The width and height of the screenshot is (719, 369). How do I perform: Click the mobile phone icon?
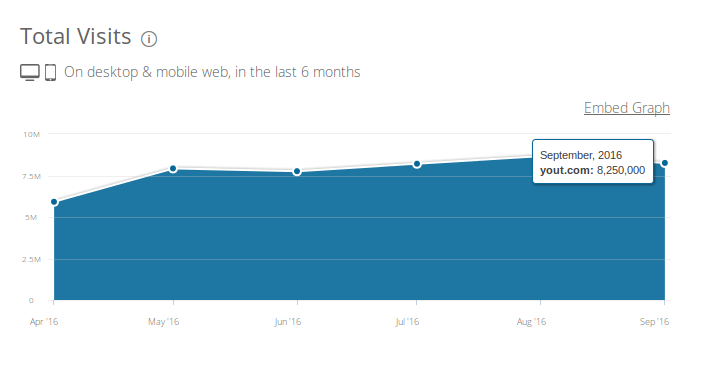(50, 72)
